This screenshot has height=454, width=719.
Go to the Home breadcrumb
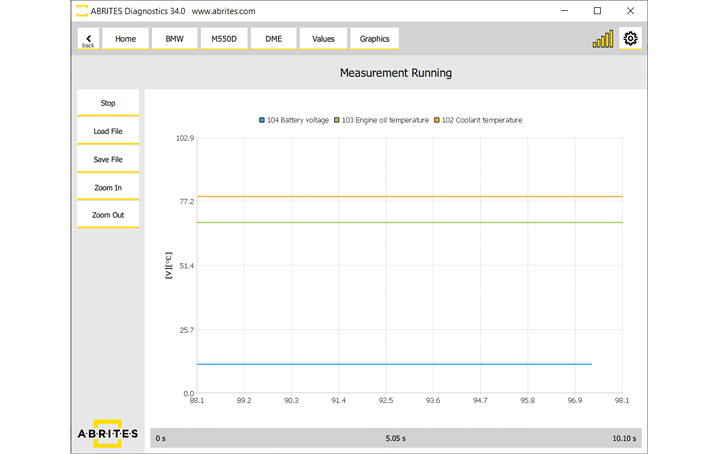(125, 39)
